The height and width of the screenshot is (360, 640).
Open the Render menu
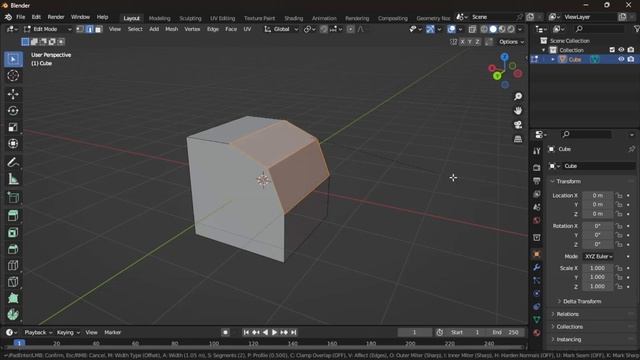point(56,17)
